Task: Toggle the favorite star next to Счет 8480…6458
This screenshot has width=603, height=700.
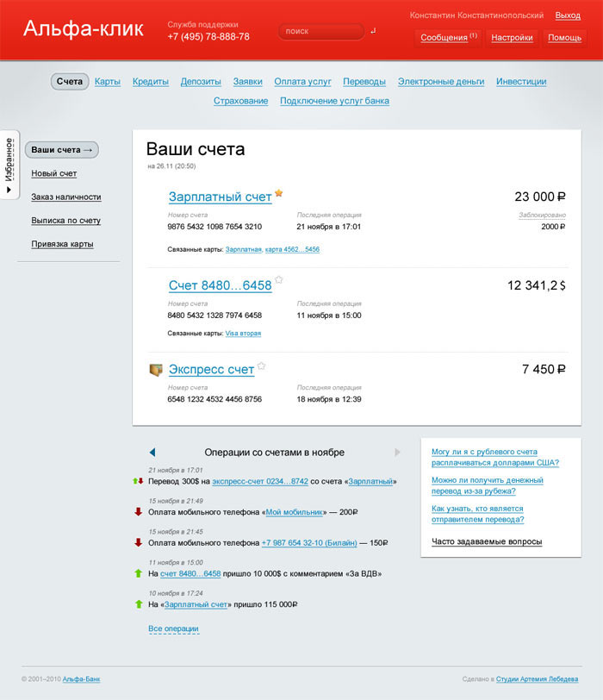Action: [x=278, y=280]
